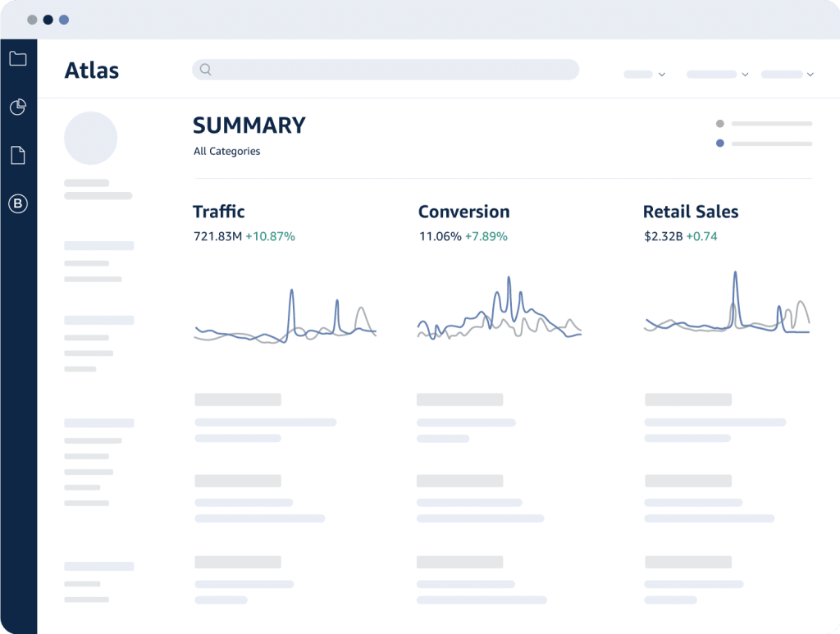Click the blue window control dot
Screen dimensions: 840x634
point(64,20)
